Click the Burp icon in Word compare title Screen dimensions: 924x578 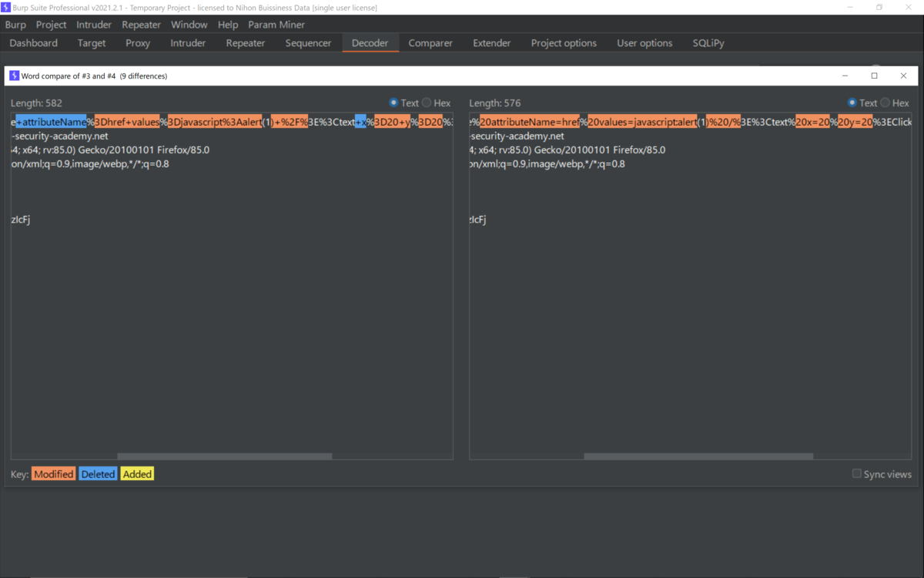(x=14, y=76)
